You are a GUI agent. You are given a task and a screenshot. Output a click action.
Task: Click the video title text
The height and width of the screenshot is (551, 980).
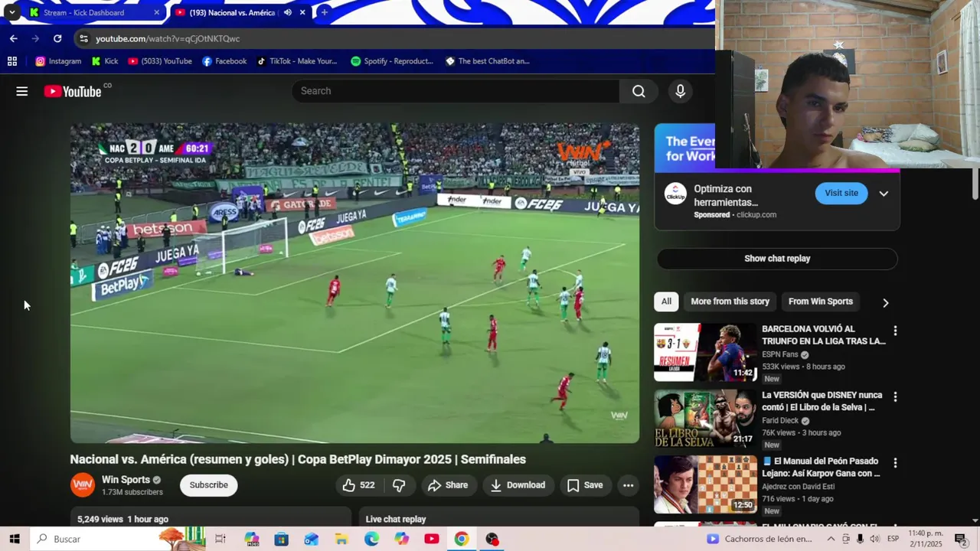[x=298, y=459]
